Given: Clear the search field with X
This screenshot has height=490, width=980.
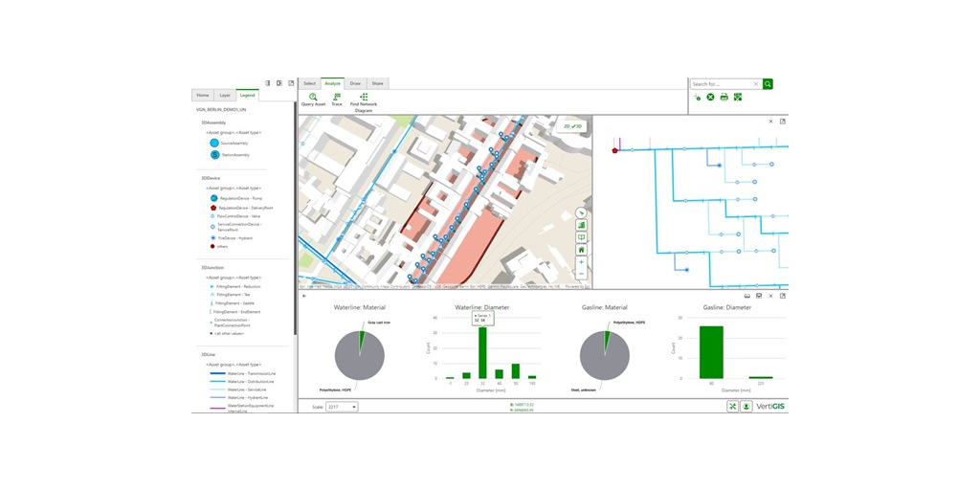Looking at the screenshot, I should (756, 84).
